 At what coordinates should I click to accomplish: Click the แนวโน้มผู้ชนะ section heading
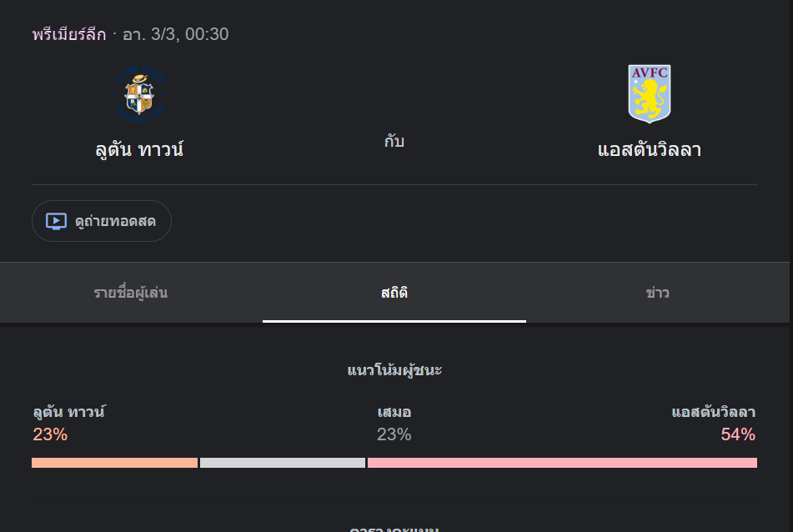394,370
